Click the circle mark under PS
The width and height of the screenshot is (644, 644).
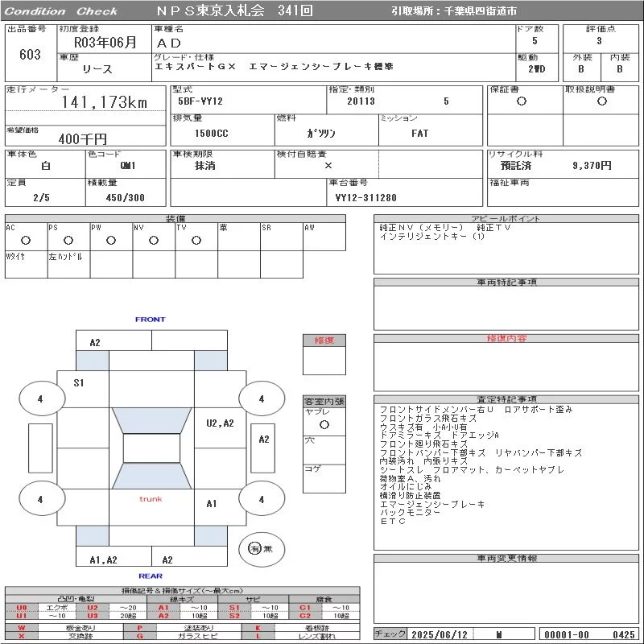pyautogui.click(x=68, y=240)
